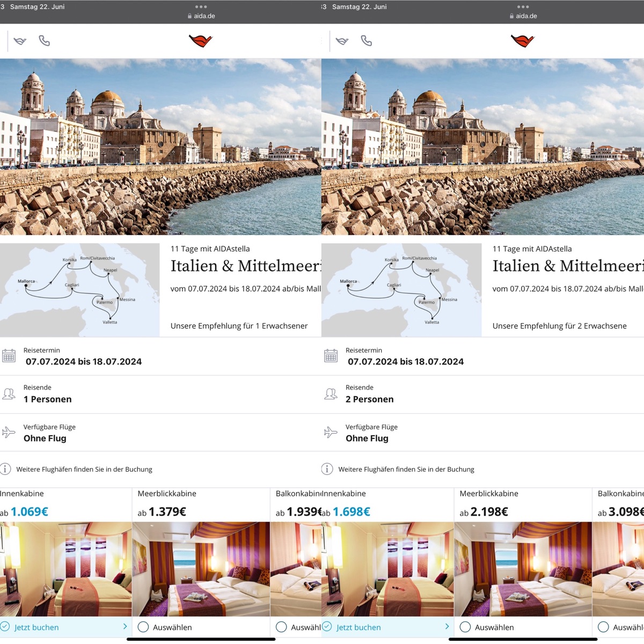
Task: Tap the handshake icon in left screenshot header
Action: click(20, 41)
